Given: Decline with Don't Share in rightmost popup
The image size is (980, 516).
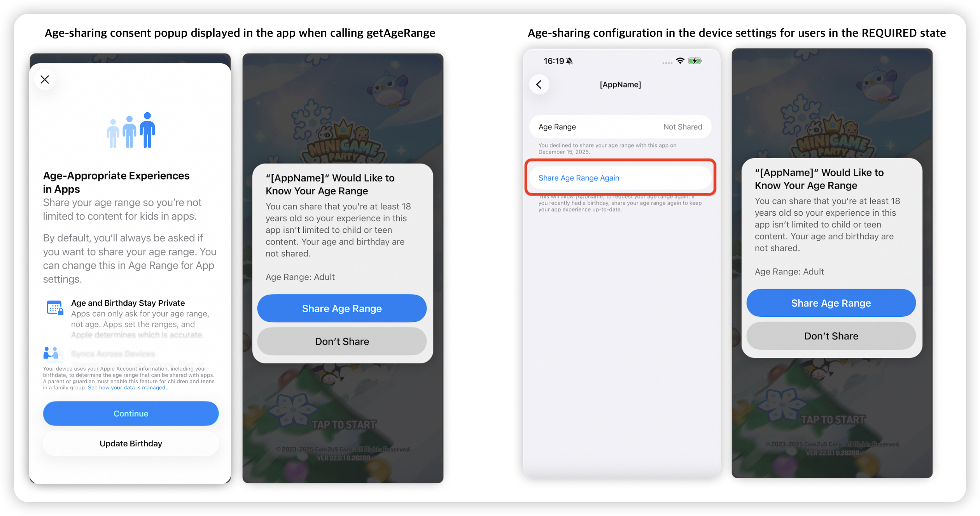Looking at the screenshot, I should click(831, 336).
